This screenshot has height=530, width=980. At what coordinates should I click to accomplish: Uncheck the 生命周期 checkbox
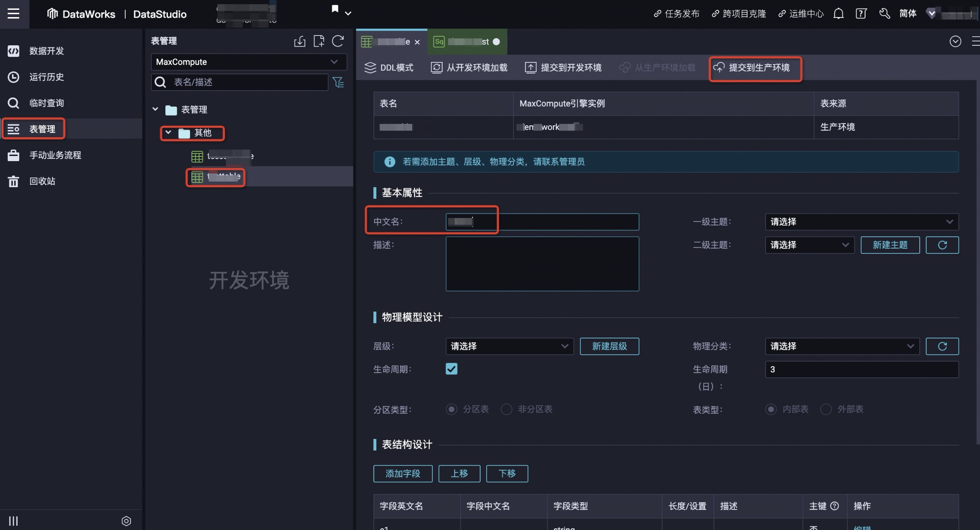tap(452, 369)
